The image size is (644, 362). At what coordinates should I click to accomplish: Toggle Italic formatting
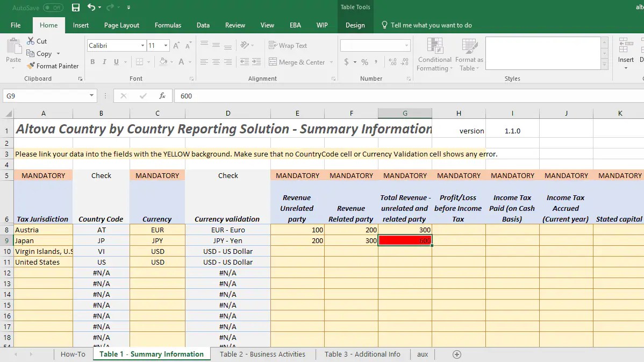point(104,62)
